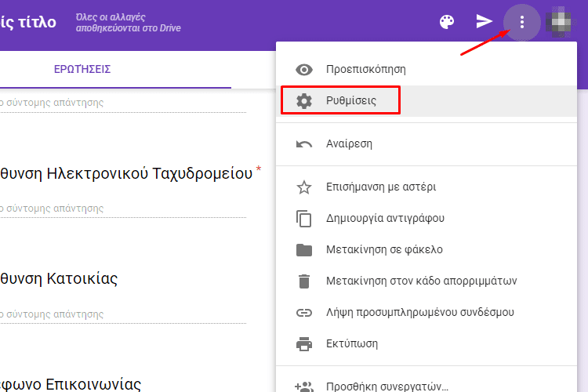The image size is (588, 392).
Task: Click the folder icon for Μετακίνηση σε φάκελο
Action: (303, 250)
